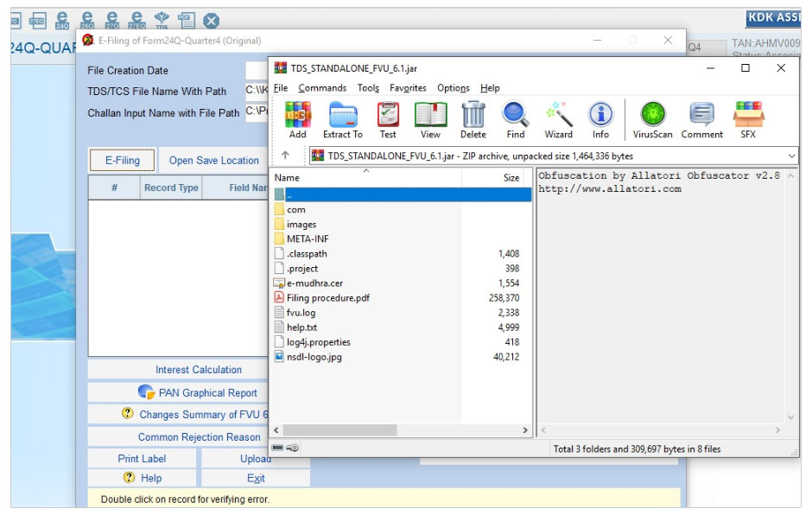
Task: Open the Help menu in WinRAR
Action: tap(490, 88)
